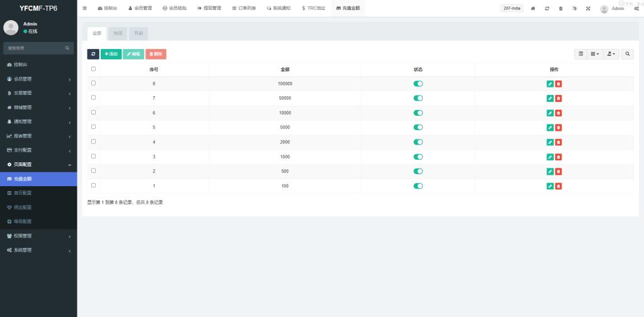This screenshot has height=317, width=644.
Task: Select the 开启 filter tab
Action: point(138,33)
